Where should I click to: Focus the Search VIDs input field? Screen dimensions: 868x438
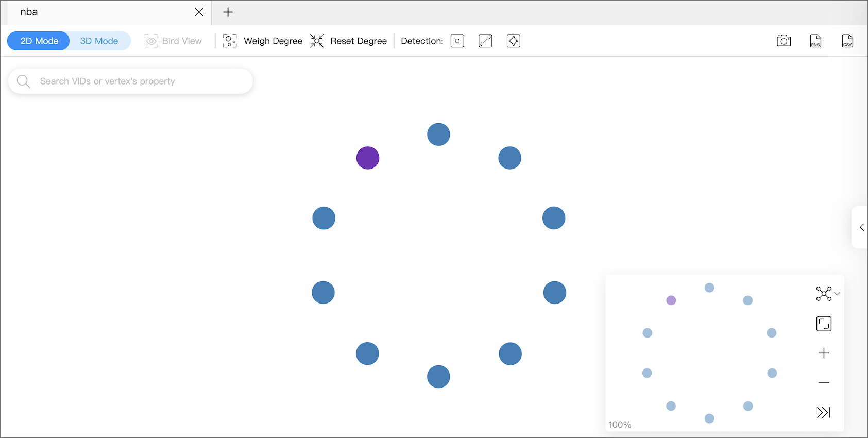(x=139, y=81)
